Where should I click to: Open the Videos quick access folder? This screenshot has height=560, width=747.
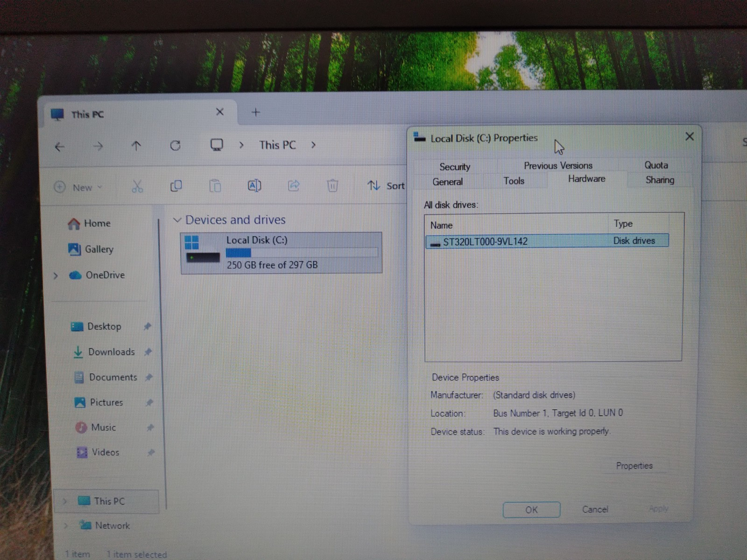[x=98, y=452]
